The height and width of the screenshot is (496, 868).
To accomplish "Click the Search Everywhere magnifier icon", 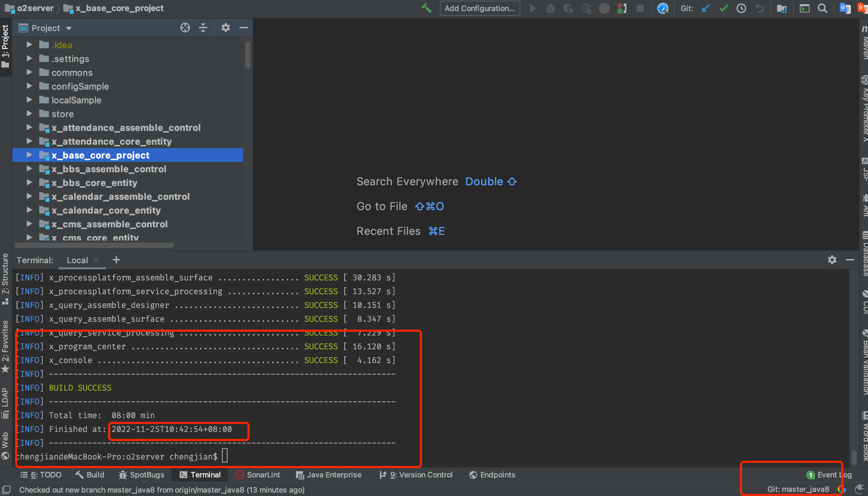I will point(822,8).
